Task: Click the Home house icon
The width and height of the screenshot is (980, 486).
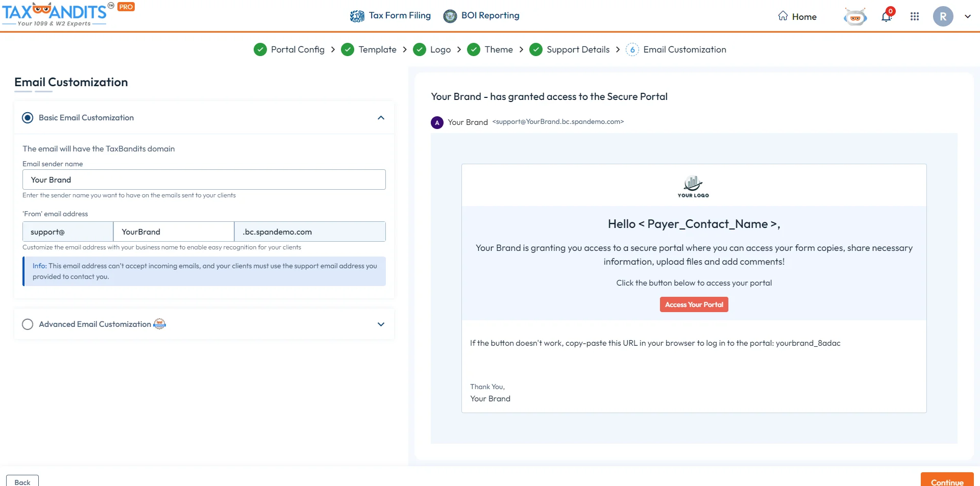Action: [x=783, y=16]
